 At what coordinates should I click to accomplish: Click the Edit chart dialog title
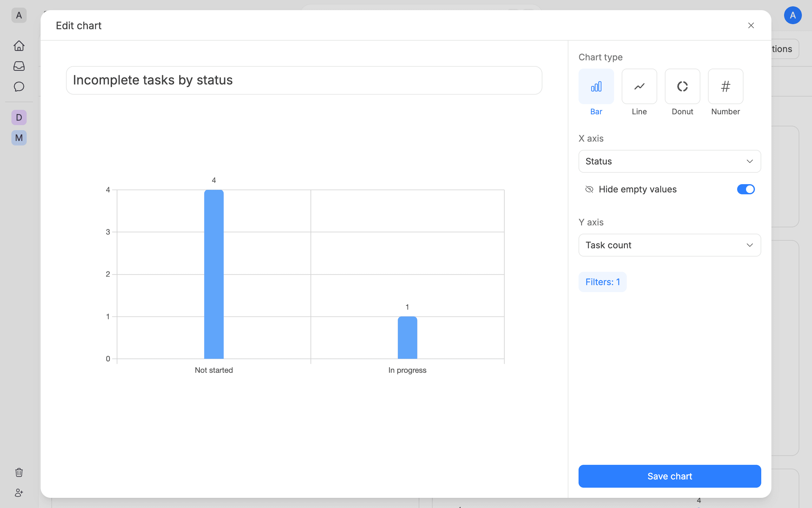pos(79,25)
